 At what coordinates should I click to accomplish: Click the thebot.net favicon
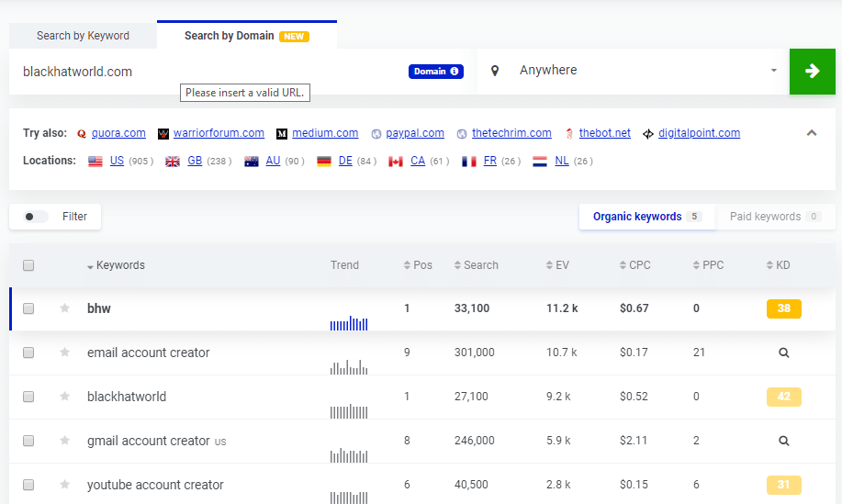pyautogui.click(x=569, y=134)
